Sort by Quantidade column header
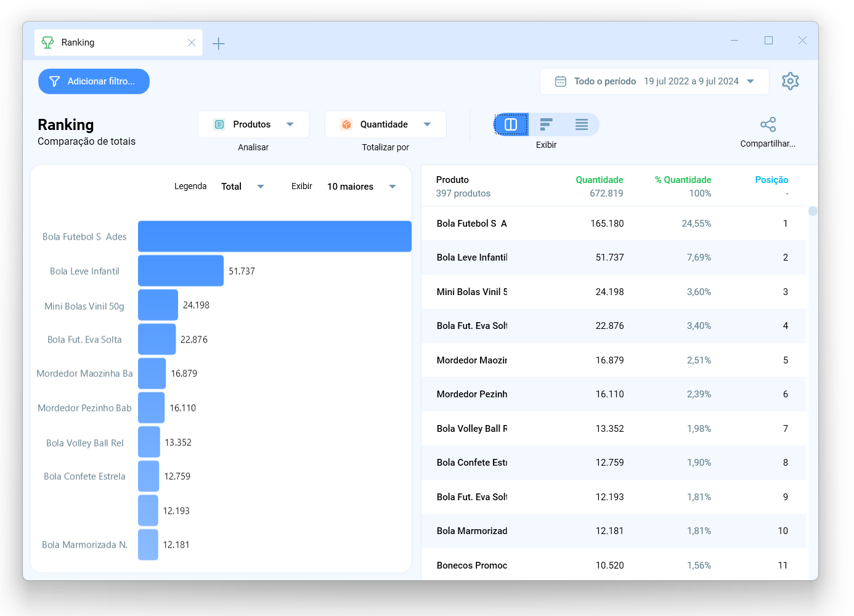The image size is (854, 616). [x=600, y=180]
